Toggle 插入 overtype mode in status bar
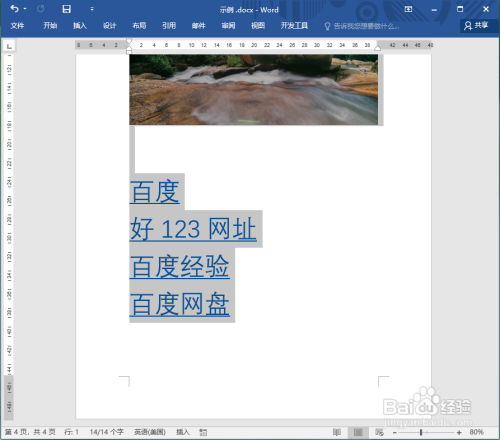This screenshot has height=440, width=500. click(183, 432)
